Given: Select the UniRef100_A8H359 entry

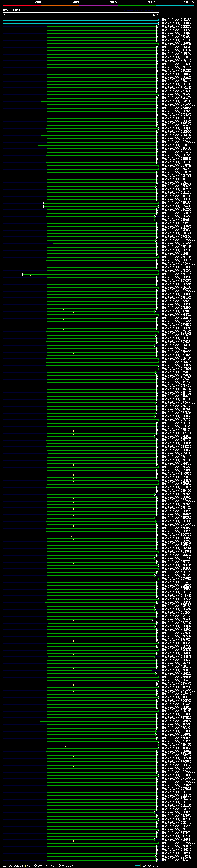Looking at the screenshot, I should [177, 745].
